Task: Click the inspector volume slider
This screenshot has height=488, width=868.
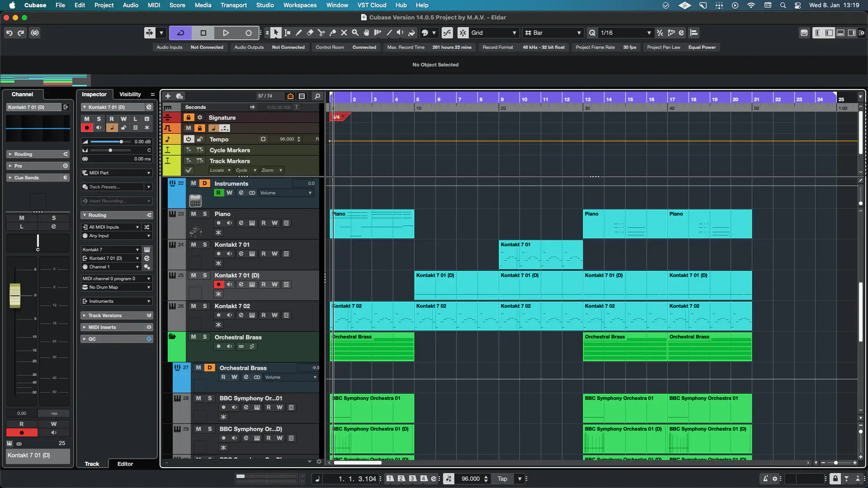Action: coord(121,141)
